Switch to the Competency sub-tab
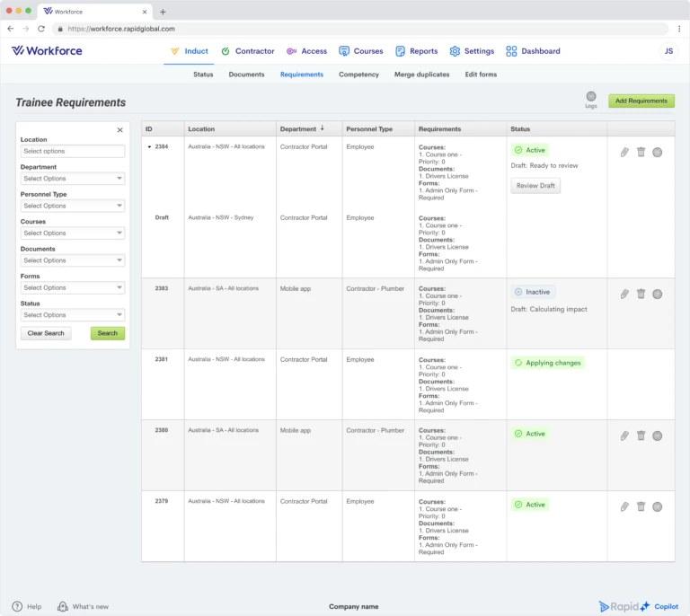This screenshot has width=690, height=616. [358, 75]
